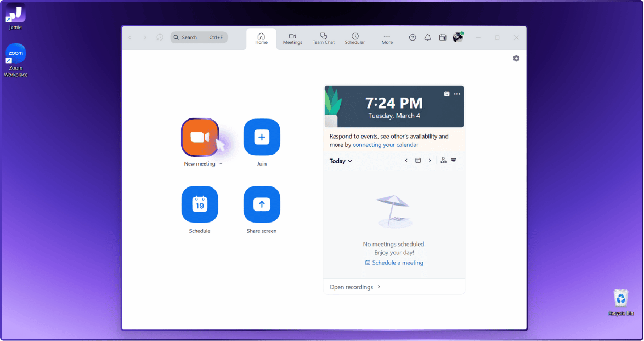Viewport: 644px width, 341px height.
Task: Open the history clock icon
Action: [160, 37]
